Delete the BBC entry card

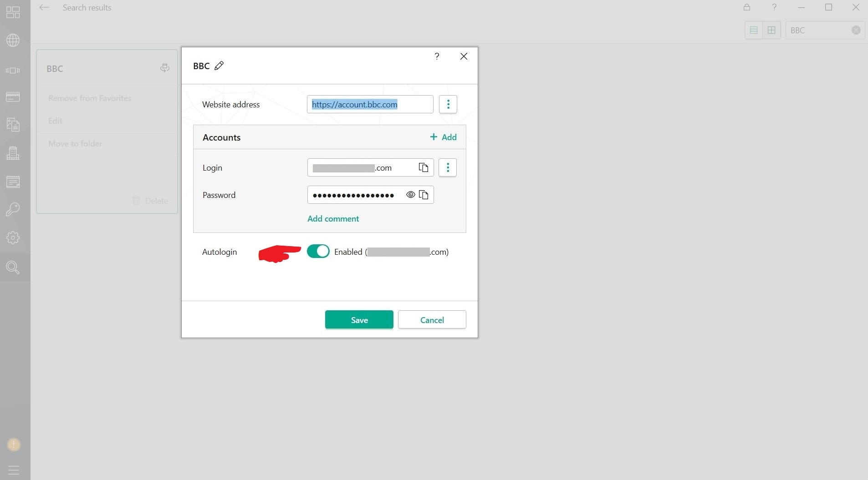[150, 201]
